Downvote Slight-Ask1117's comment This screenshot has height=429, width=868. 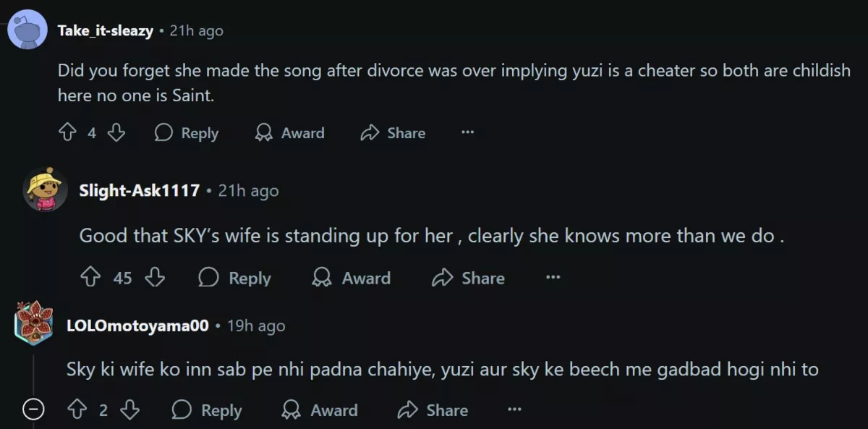(155, 279)
